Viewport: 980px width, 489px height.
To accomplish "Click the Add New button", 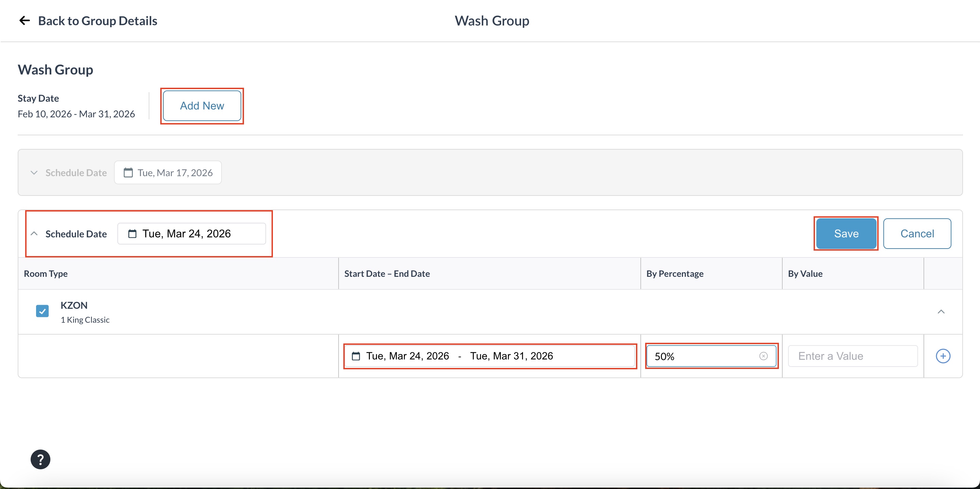I will pyautogui.click(x=202, y=106).
